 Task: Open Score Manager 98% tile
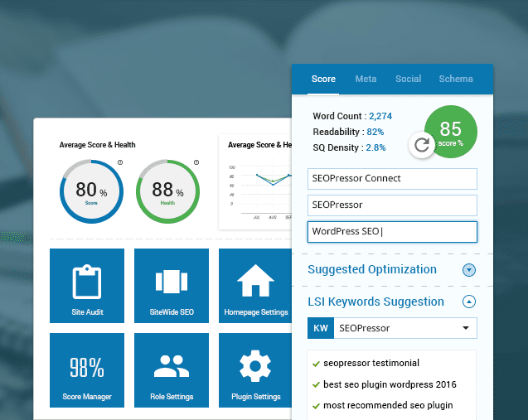click(x=87, y=370)
